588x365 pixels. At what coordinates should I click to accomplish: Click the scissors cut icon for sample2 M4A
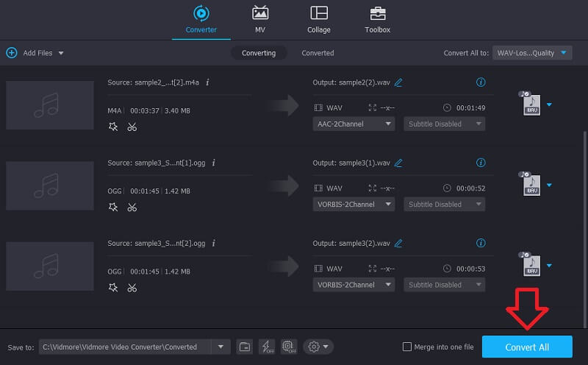click(132, 127)
